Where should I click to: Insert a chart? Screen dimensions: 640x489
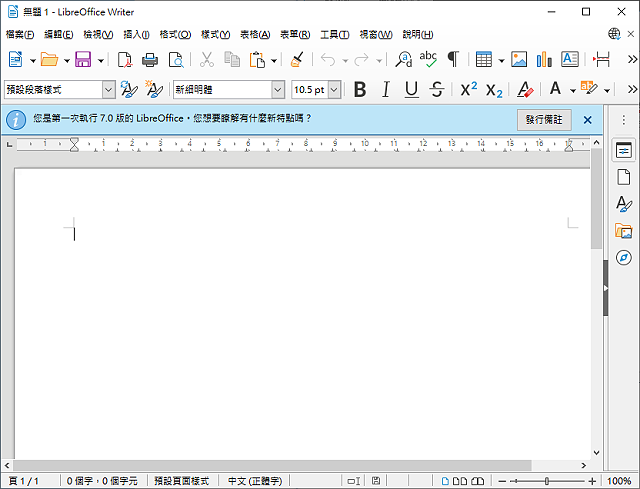click(x=544, y=60)
